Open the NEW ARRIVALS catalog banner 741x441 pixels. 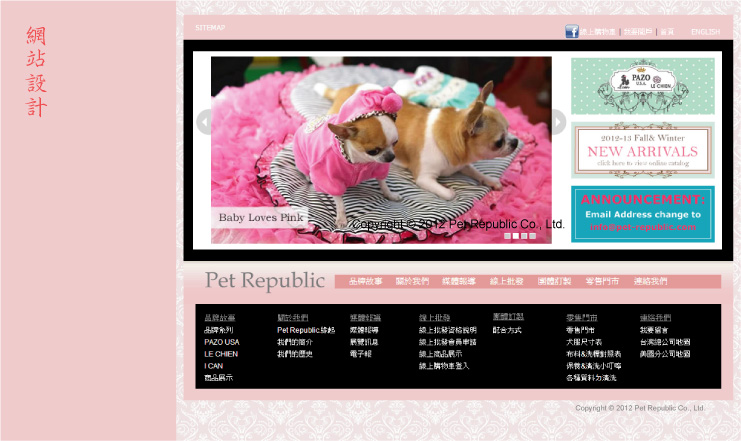643,150
